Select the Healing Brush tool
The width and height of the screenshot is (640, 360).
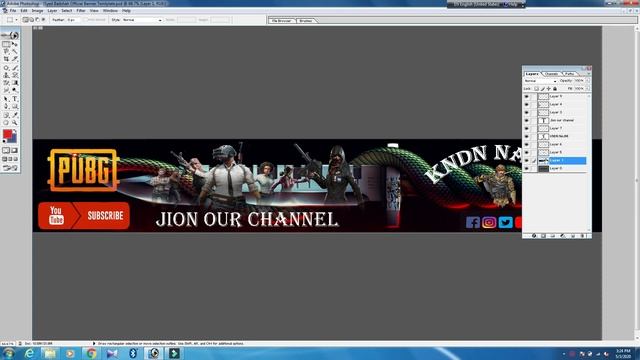point(6,68)
